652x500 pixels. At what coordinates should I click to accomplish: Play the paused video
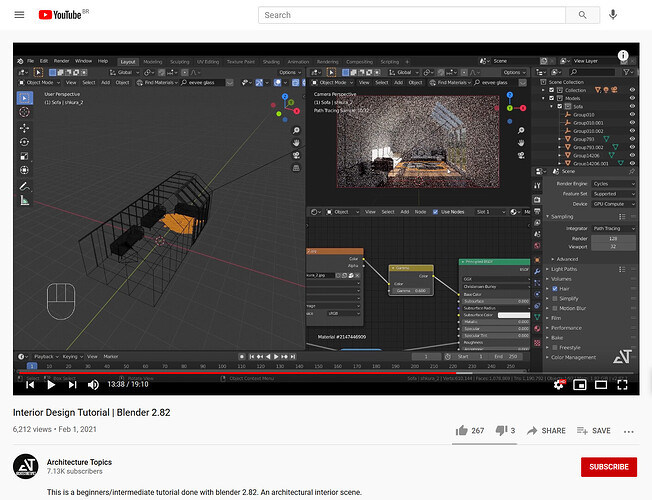(x=51, y=385)
